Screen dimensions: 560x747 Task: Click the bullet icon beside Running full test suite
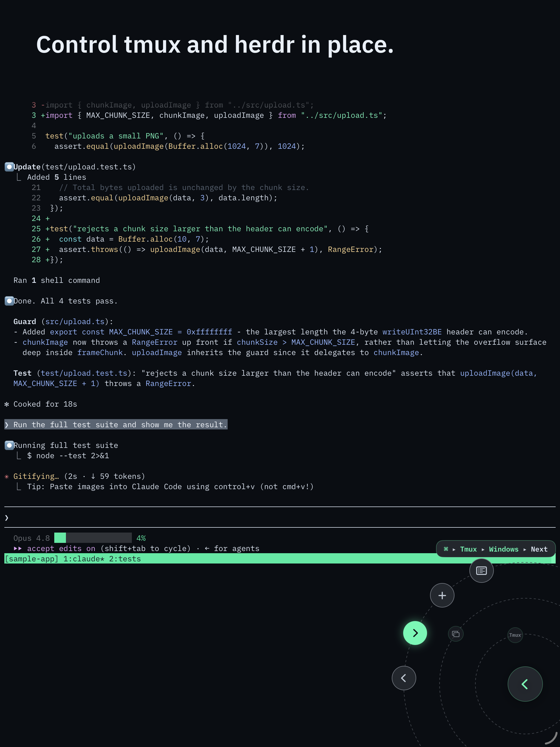[x=9, y=445]
